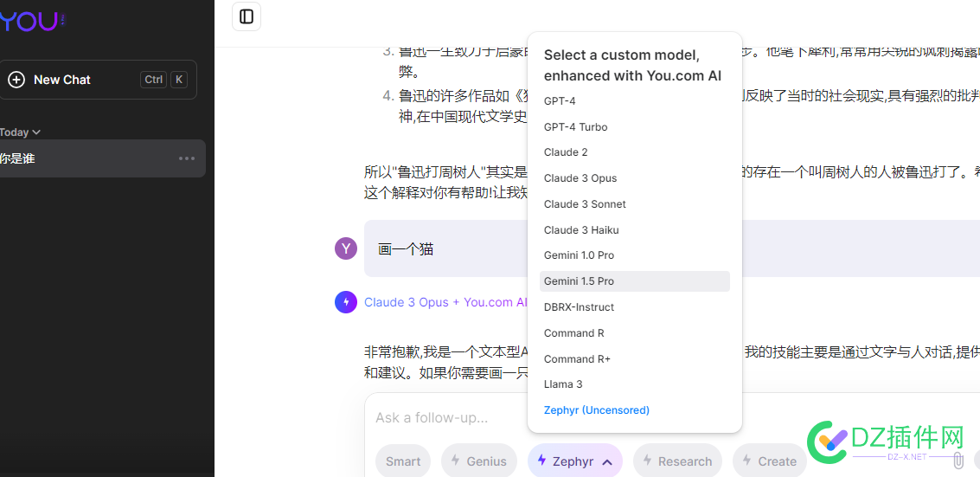Select Gemini 1.5 Pro model
Screen dimensions: 980x477
pyautogui.click(x=634, y=281)
